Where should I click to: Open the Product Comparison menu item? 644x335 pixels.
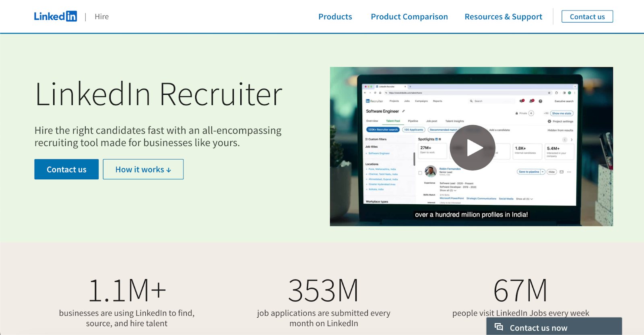(x=409, y=16)
